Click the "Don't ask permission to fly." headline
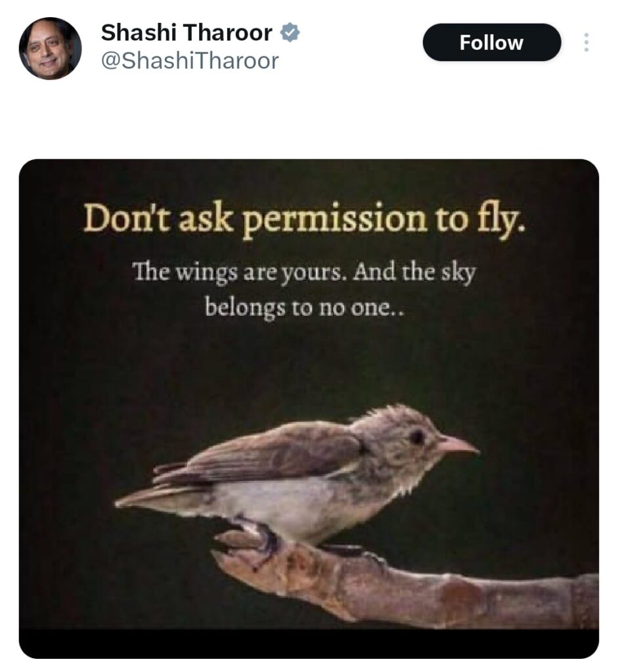Viewport: 618px width, 672px height. point(303,219)
